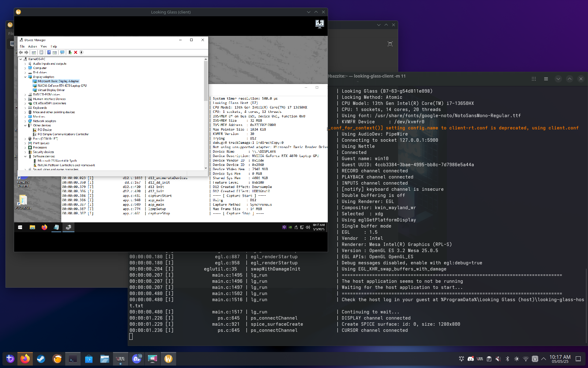Collapse the Display adapters tree node
The image size is (588, 368).
coord(25,77)
